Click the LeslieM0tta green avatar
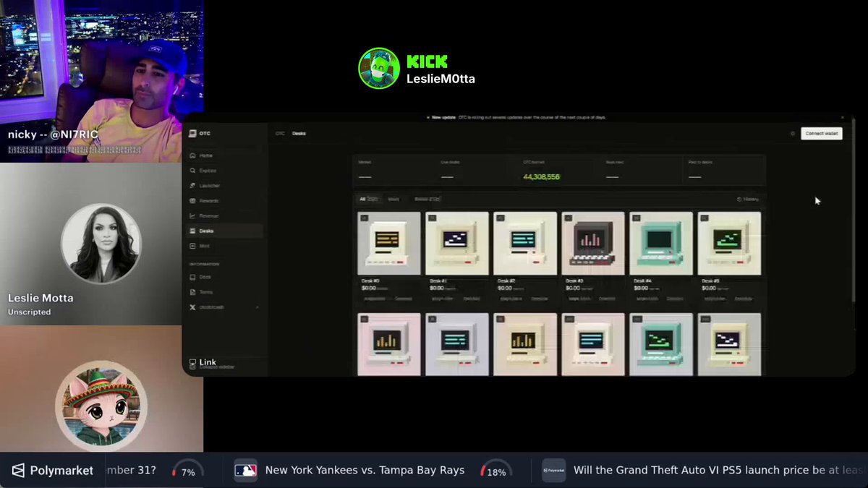 coord(379,69)
